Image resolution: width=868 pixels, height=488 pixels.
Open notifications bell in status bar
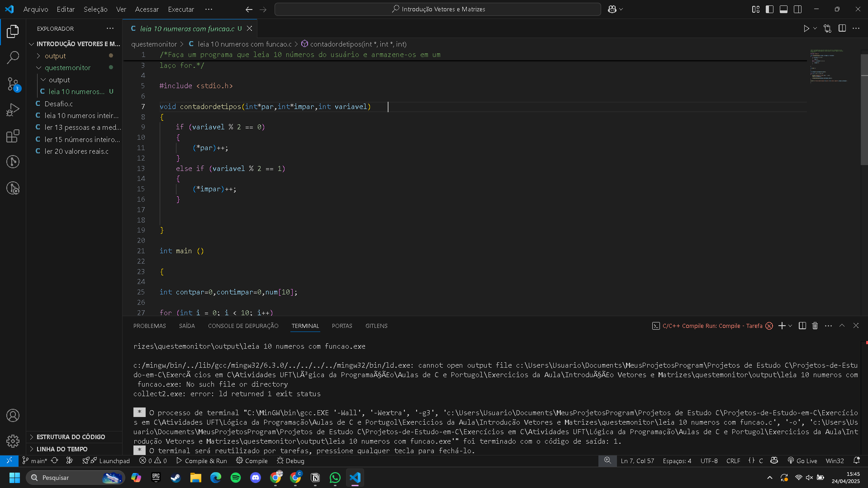tap(856, 461)
